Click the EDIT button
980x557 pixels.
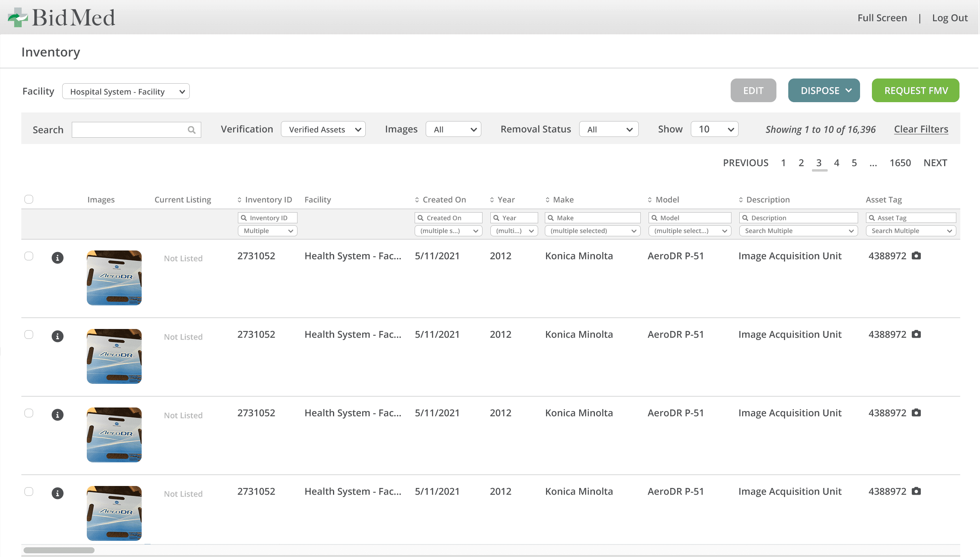point(753,90)
